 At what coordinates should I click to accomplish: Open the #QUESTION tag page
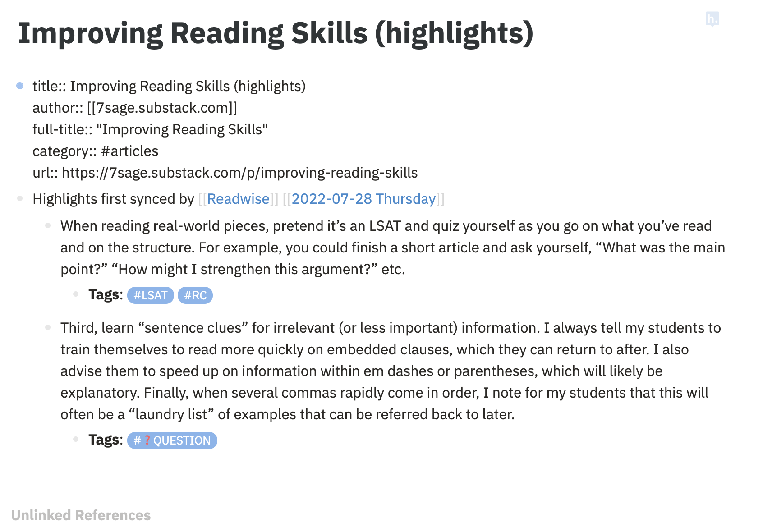pos(171,440)
